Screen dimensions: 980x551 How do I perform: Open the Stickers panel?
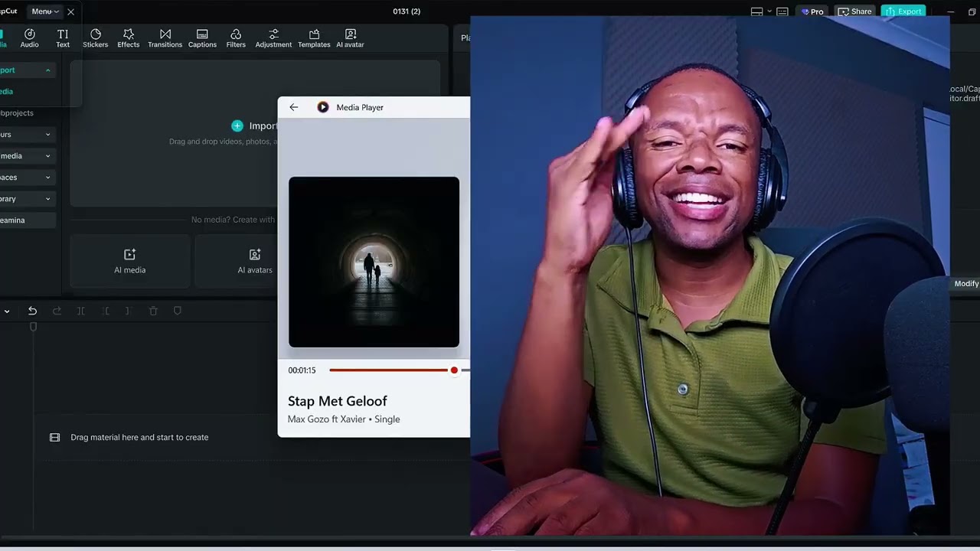tap(96, 38)
